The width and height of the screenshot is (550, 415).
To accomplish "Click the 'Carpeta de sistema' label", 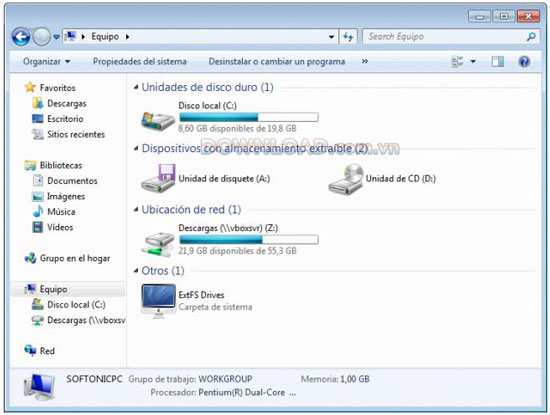I will (x=215, y=307).
